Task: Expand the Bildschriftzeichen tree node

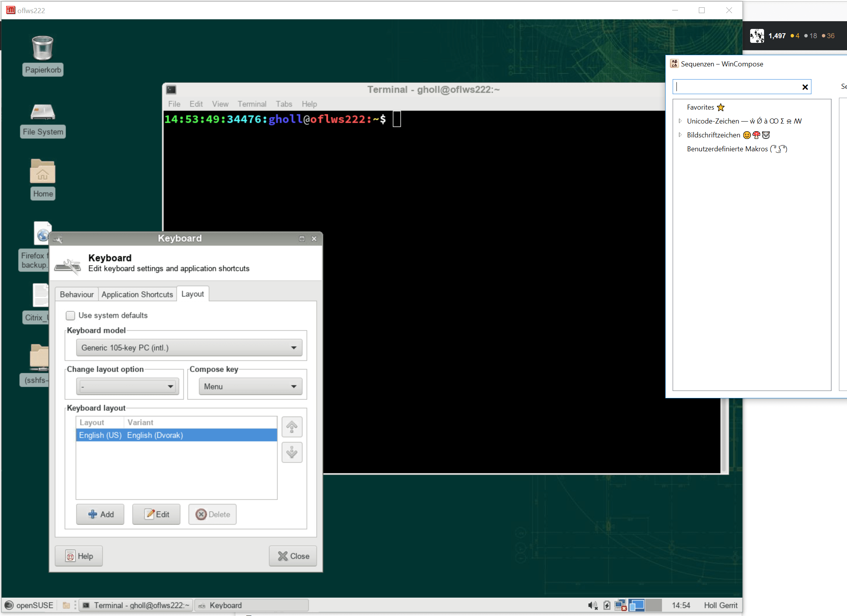Action: pos(680,135)
